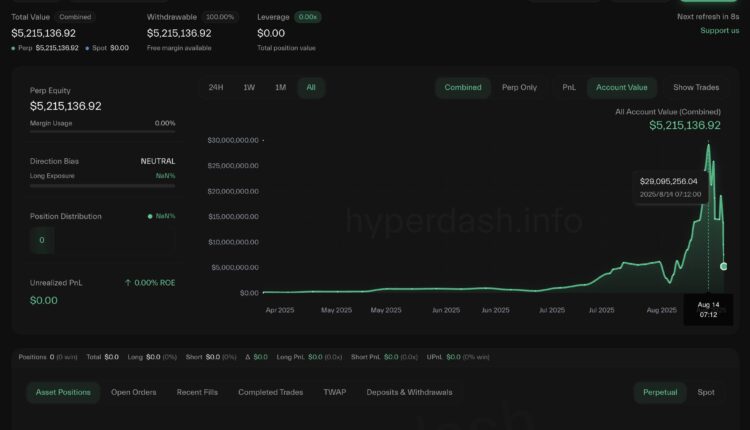The height and width of the screenshot is (430, 750).
Task: Select the Account Value chart mode
Action: pyautogui.click(x=622, y=88)
